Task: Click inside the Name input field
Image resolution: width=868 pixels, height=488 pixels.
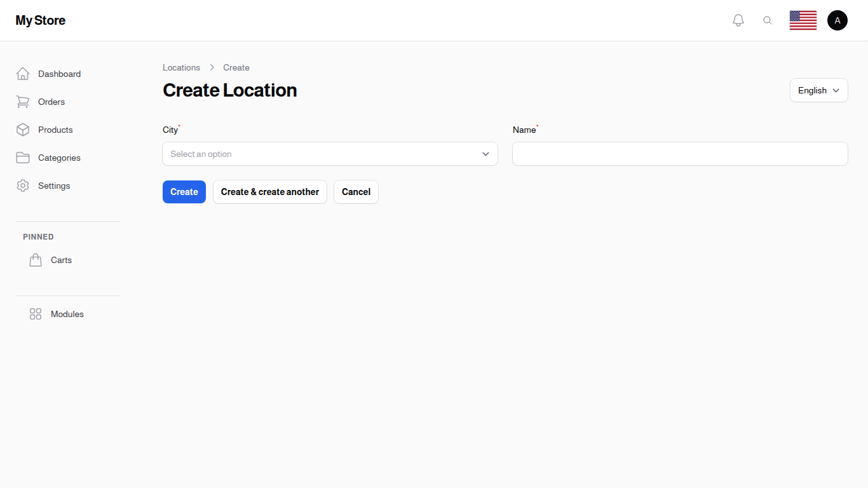Action: pos(679,154)
